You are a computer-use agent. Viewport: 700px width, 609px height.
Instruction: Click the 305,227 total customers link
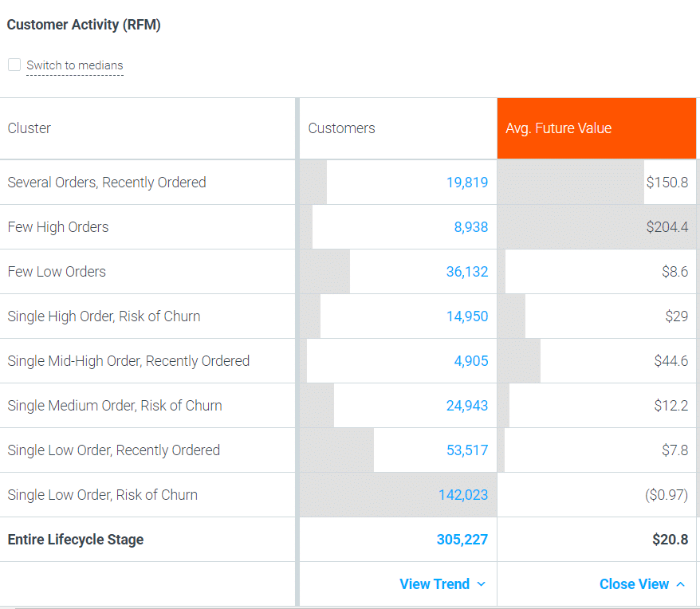tap(462, 540)
